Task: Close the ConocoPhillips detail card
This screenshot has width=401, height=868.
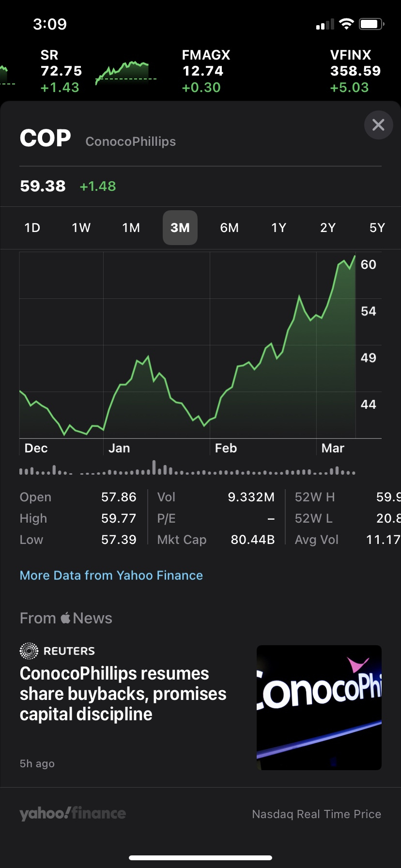Action: coord(378,125)
